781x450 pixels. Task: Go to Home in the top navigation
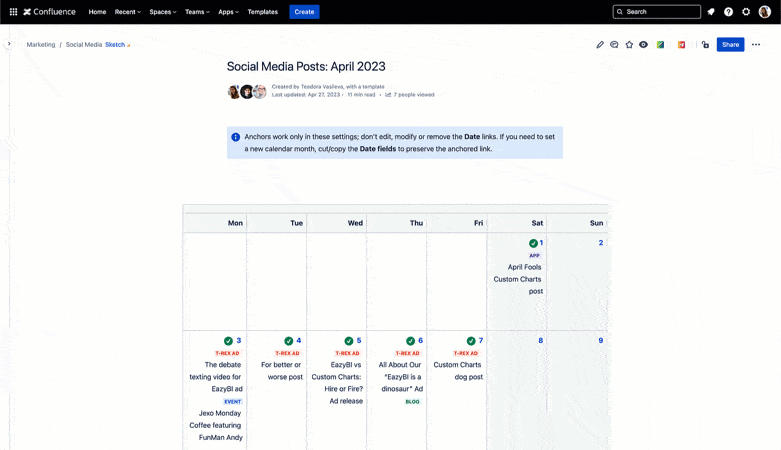[x=97, y=11]
